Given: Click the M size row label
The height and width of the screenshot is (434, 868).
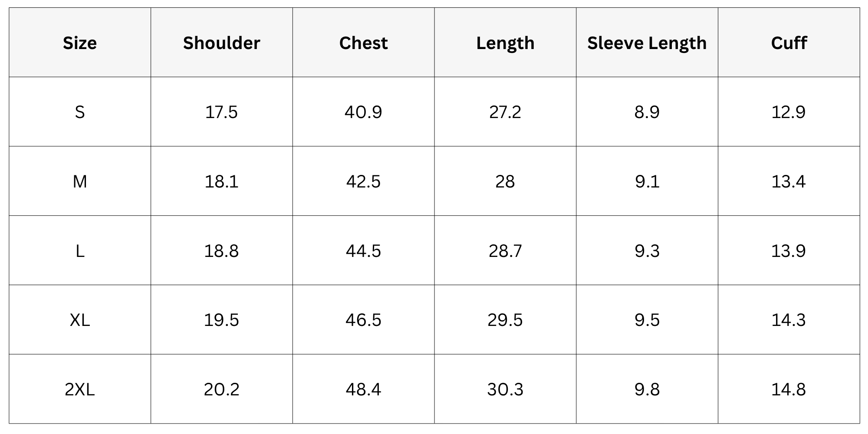Looking at the screenshot, I should point(80,181).
